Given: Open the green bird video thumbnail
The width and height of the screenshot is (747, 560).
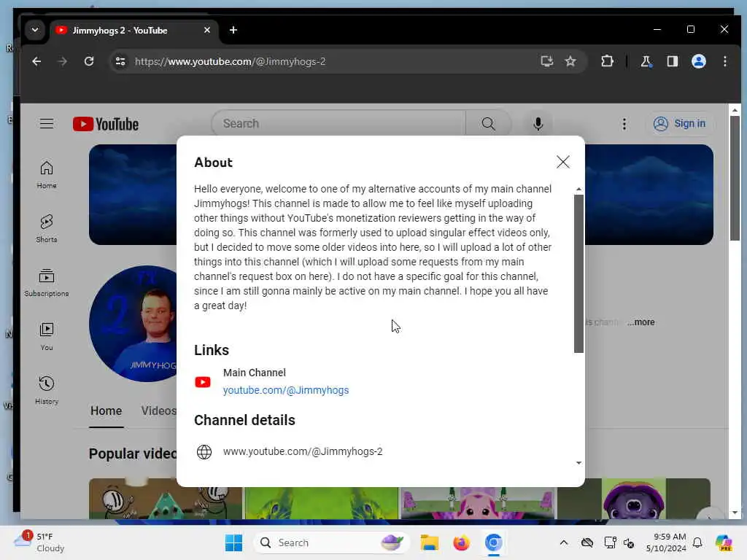Looking at the screenshot, I should [x=322, y=503].
